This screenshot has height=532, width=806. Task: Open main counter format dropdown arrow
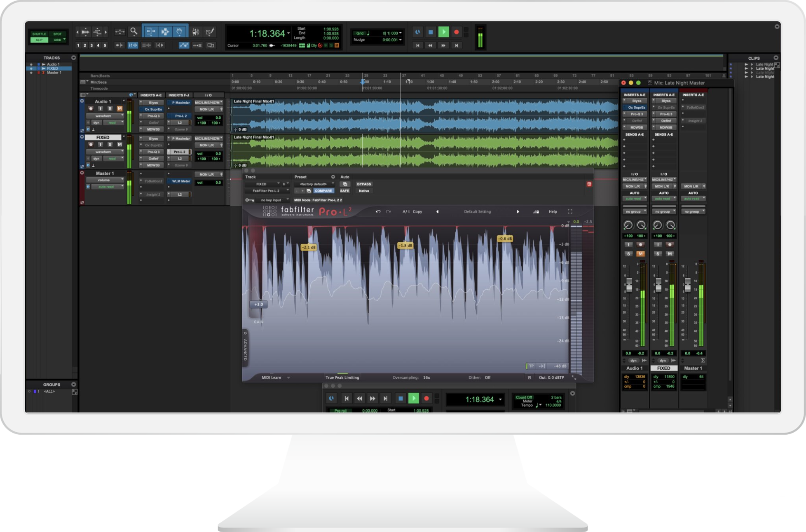pos(288,33)
